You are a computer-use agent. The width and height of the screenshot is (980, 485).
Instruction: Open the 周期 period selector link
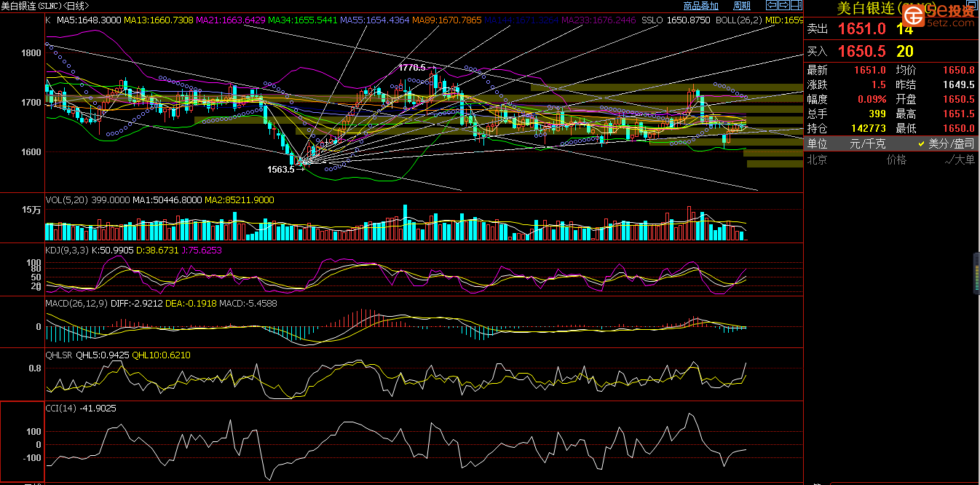pyautogui.click(x=742, y=6)
